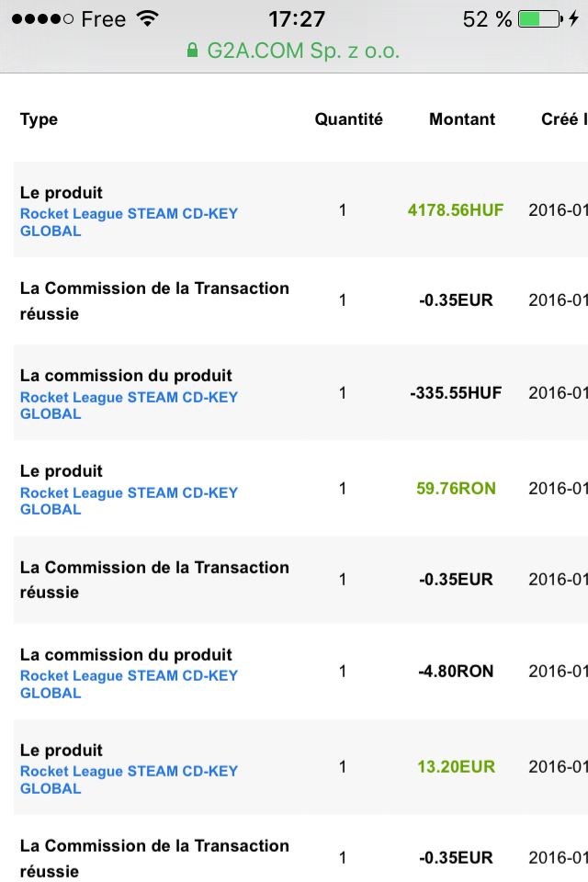
Task: Click the Montant column header
Action: [x=462, y=119]
